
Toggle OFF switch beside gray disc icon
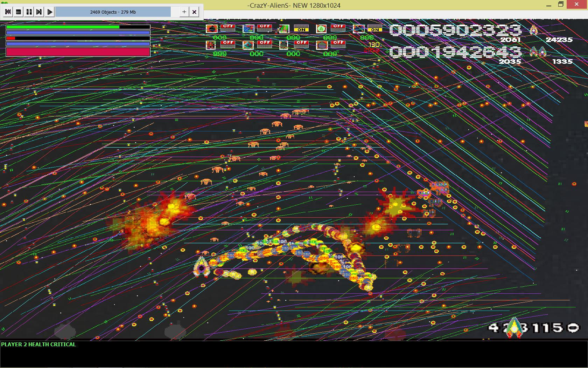click(338, 44)
